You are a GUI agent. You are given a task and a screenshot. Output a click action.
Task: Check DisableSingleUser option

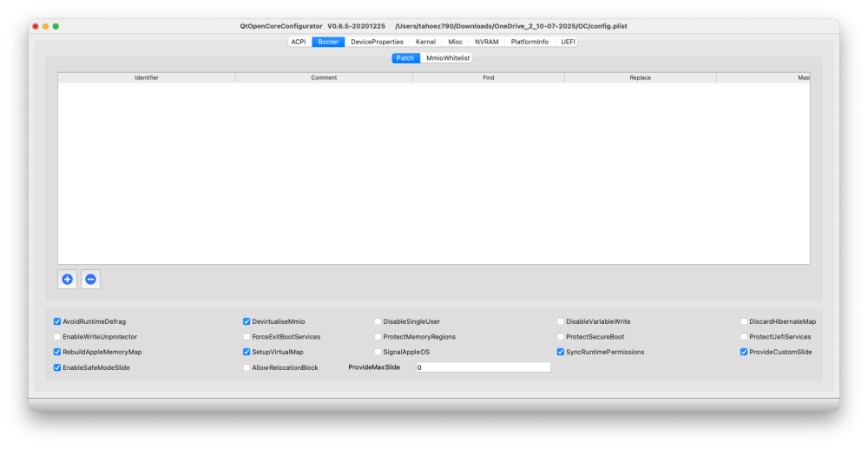click(378, 321)
